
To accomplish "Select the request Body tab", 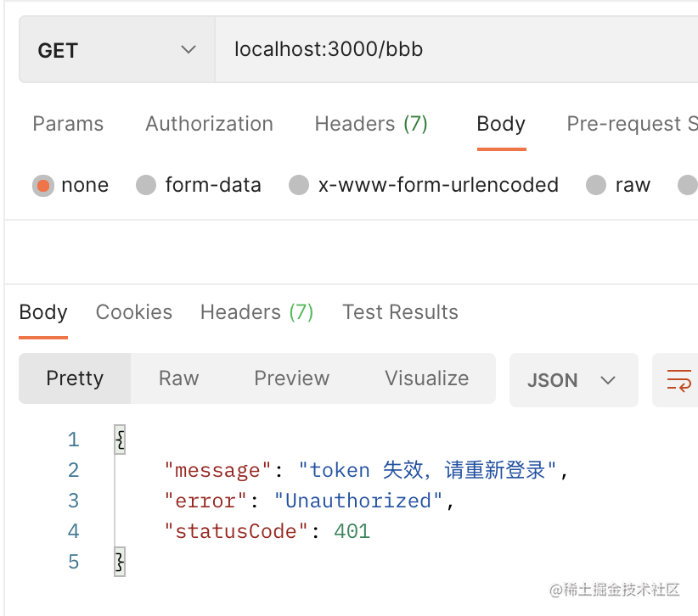I will point(501,124).
